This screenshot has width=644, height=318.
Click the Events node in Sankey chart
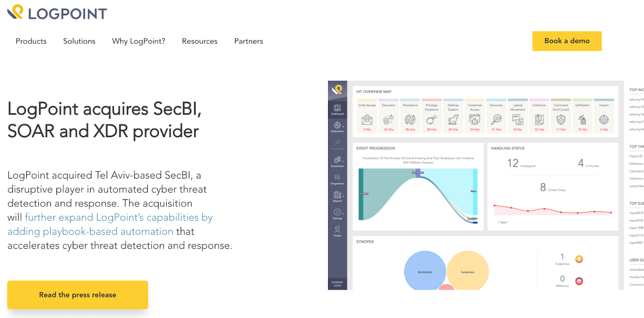click(x=361, y=194)
